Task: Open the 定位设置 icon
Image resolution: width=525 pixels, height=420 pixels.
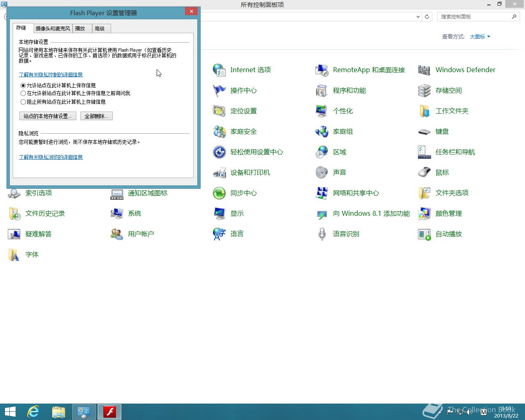Action: tap(219, 111)
